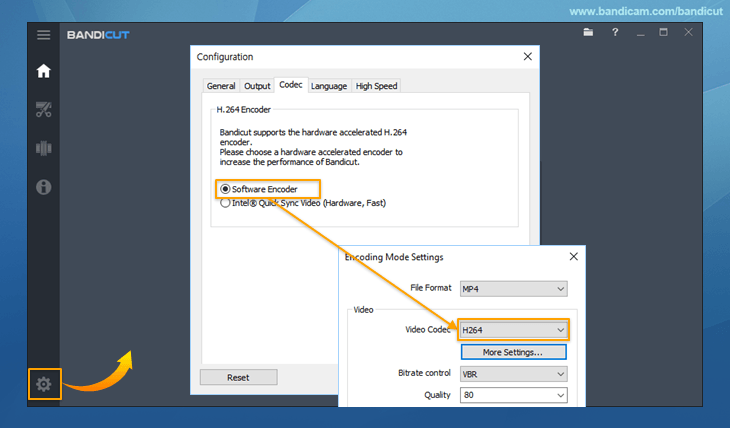Close the Bandicut main window
730x428 pixels.
pyautogui.click(x=688, y=32)
